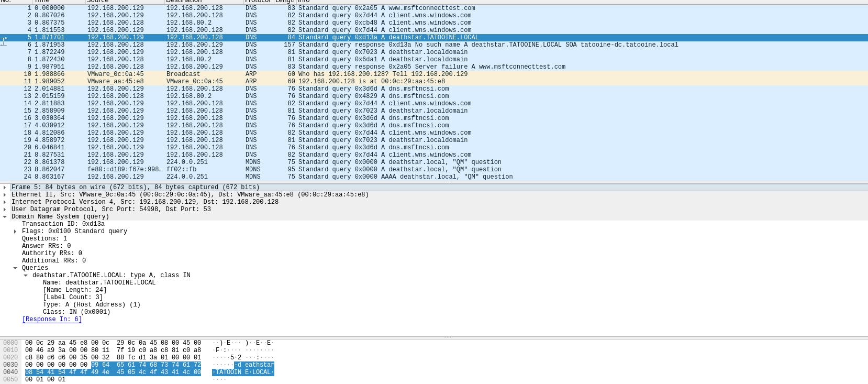The image size is (868, 384).
Task: Collapse Domain Name System (query) section
Action: point(5,217)
